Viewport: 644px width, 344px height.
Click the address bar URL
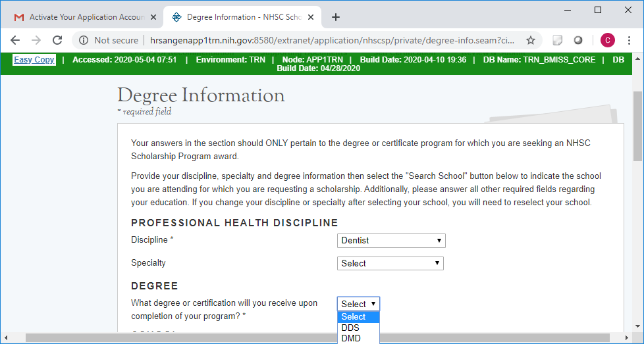click(332, 40)
